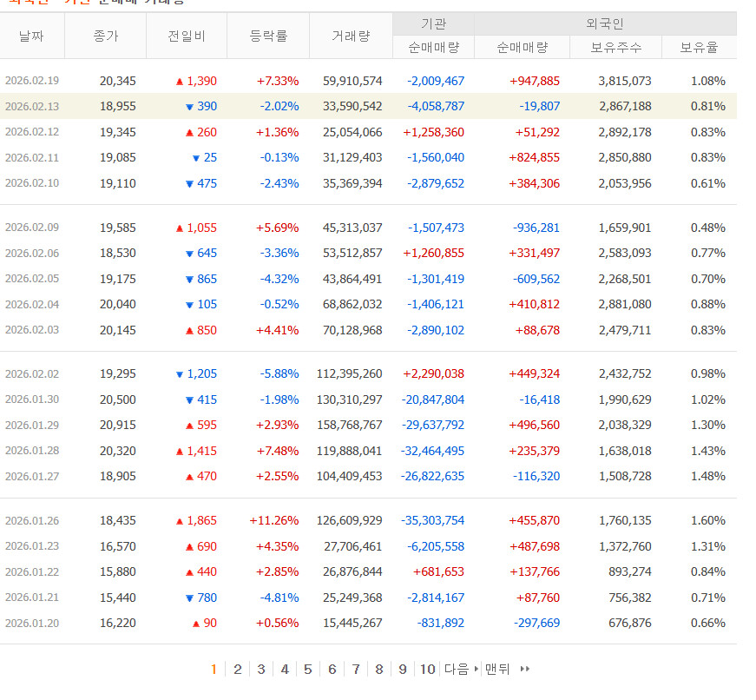Click closing price 20,040
The image size is (756, 700).
click(x=118, y=305)
